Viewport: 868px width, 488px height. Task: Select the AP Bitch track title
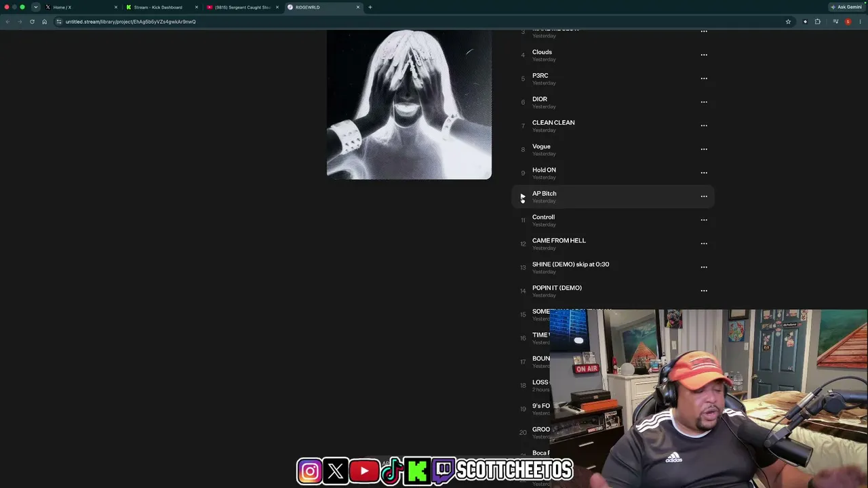[x=545, y=193]
